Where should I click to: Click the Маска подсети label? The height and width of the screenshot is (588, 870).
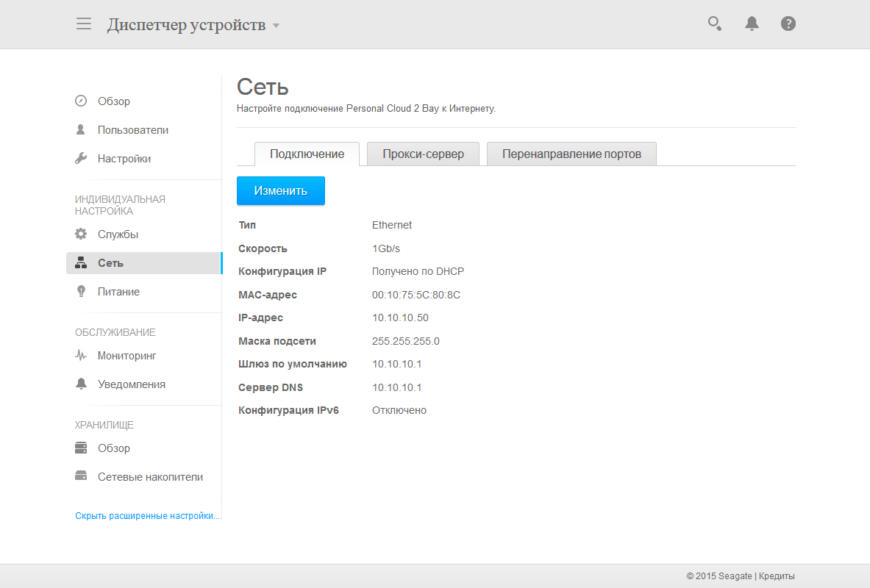(x=277, y=341)
